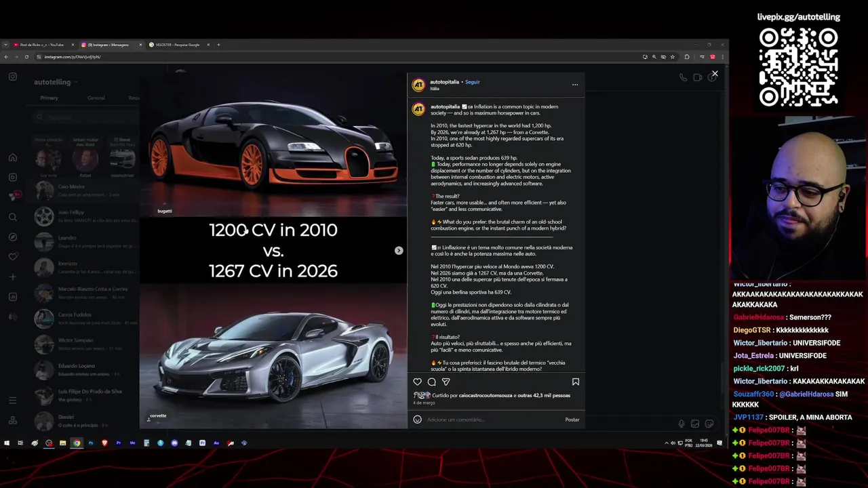
Task: Open autotopitalia profile name in header
Action: (444, 82)
